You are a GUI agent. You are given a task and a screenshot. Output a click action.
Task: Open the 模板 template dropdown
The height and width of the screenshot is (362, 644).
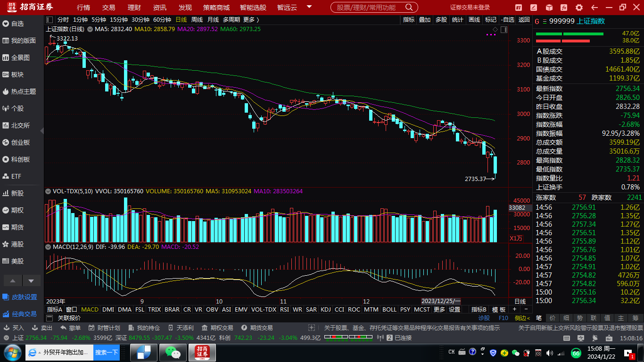pos(499,310)
